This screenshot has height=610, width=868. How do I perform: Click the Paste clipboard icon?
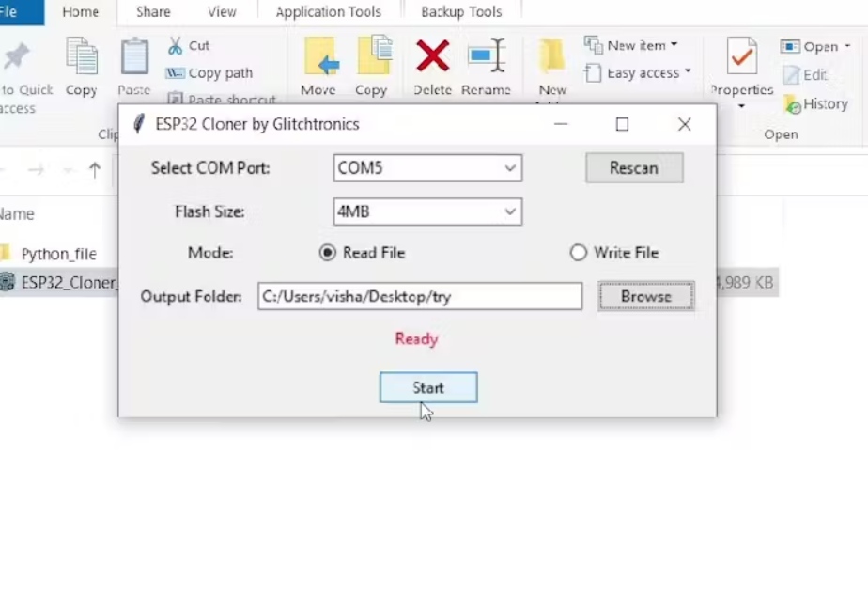coord(134,56)
